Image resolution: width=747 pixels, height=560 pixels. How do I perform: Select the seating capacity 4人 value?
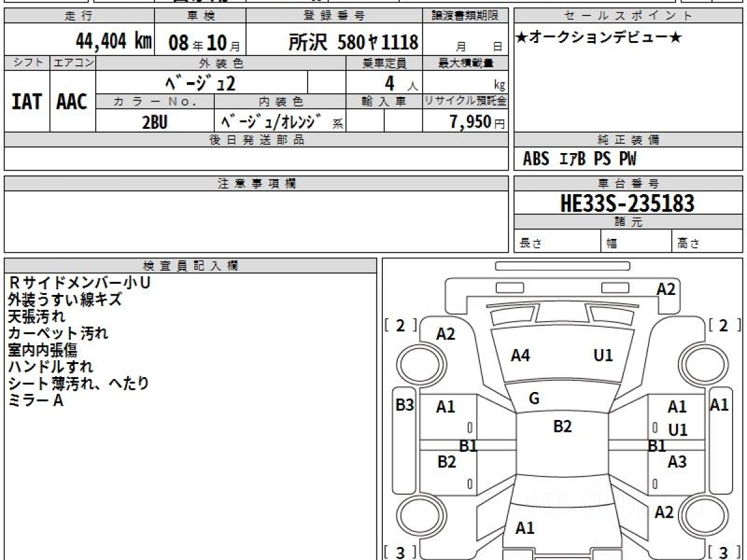[400, 83]
